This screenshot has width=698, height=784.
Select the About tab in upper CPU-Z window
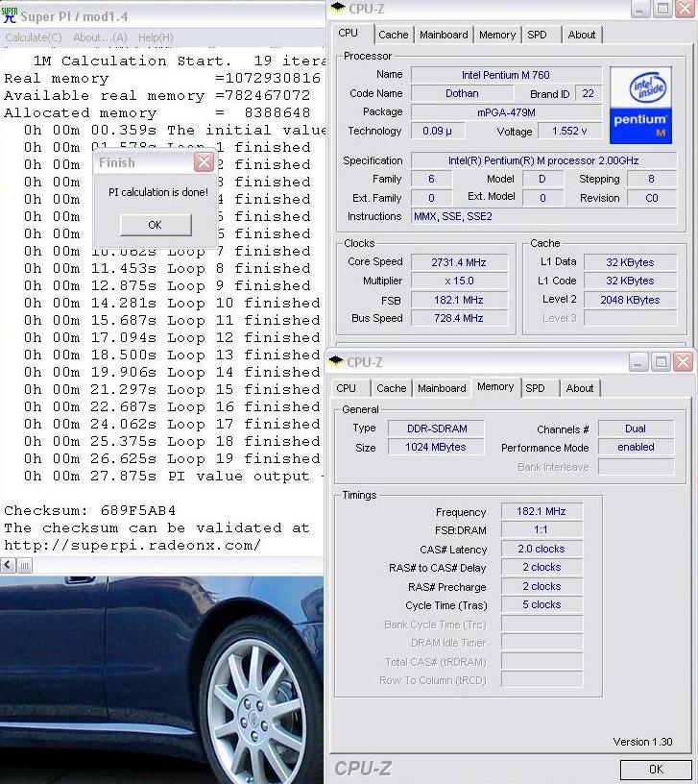coord(582,35)
